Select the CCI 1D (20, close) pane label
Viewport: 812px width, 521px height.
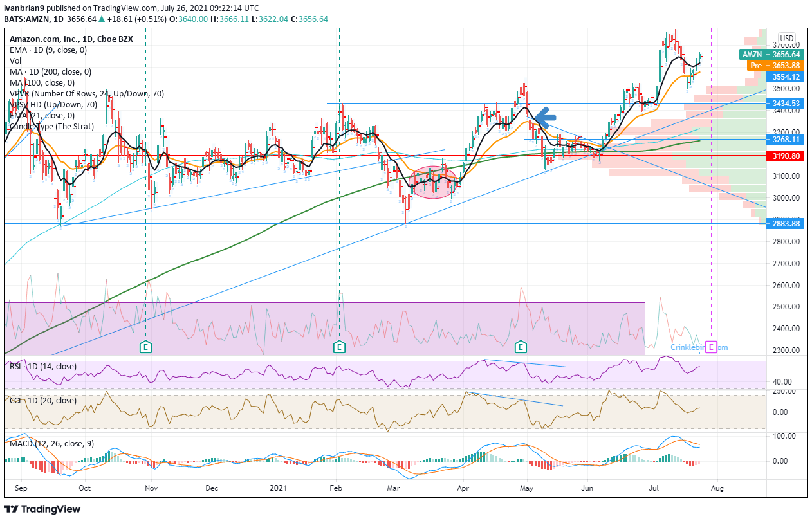[x=42, y=400]
